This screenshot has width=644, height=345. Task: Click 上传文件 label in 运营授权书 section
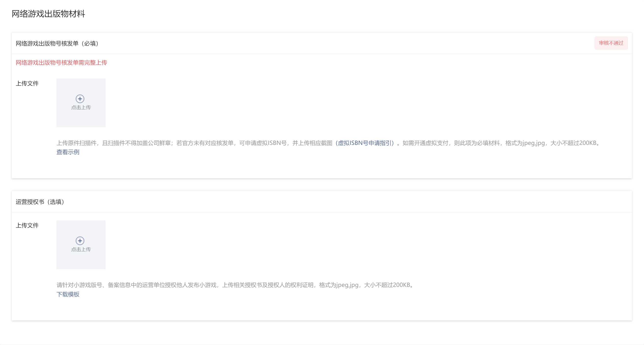point(27,225)
